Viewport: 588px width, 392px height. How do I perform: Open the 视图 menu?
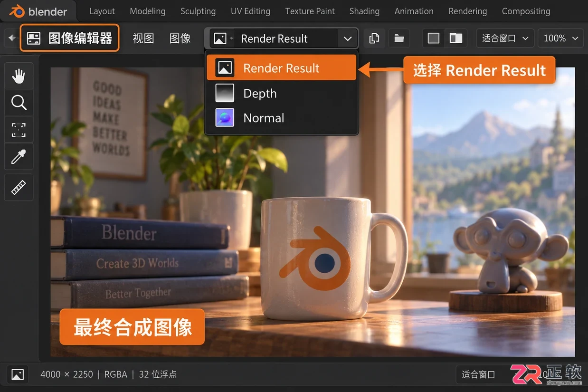[x=143, y=38]
